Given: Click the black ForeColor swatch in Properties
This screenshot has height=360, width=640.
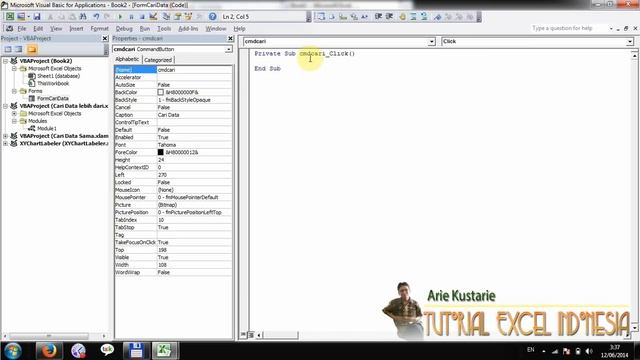Looking at the screenshot, I should pos(160,152).
